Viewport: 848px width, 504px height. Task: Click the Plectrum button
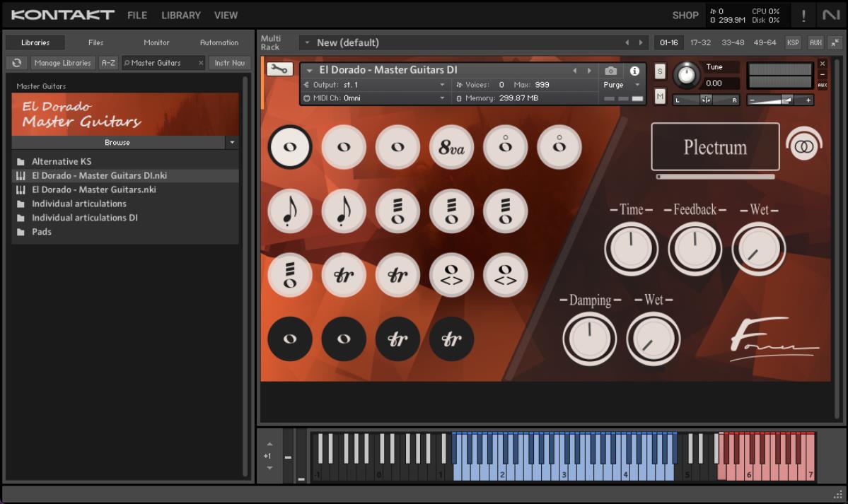[x=715, y=147]
